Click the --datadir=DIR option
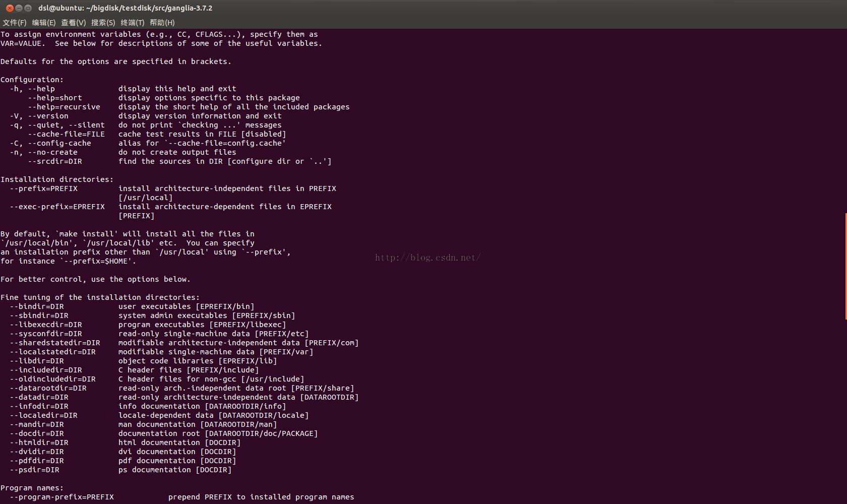This screenshot has height=504, width=847. [39, 397]
